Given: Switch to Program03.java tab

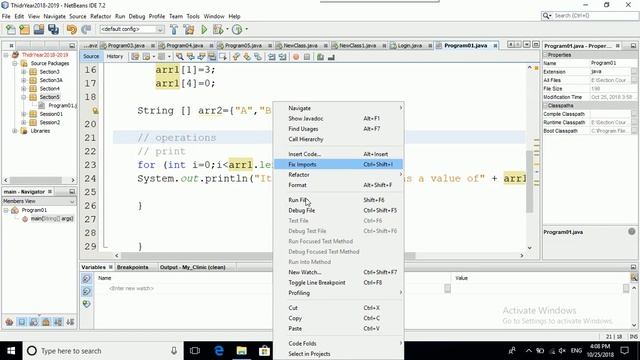Looking at the screenshot, I should (126, 45).
